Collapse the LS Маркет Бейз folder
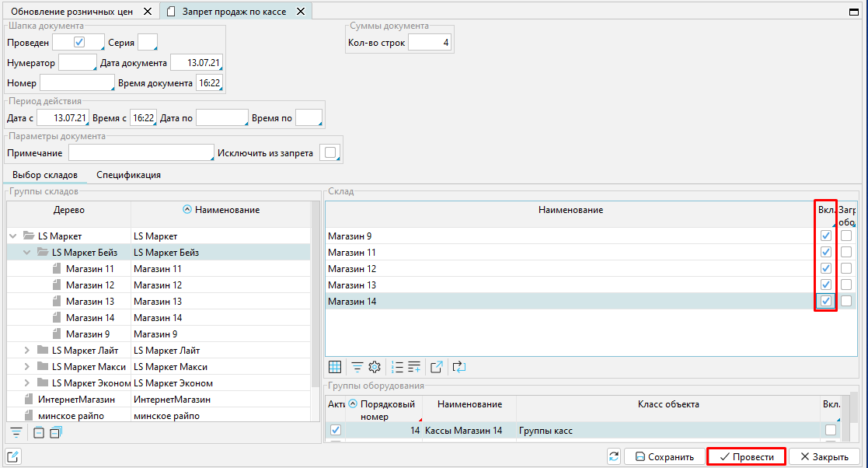This screenshot has width=868, height=468. point(28,252)
